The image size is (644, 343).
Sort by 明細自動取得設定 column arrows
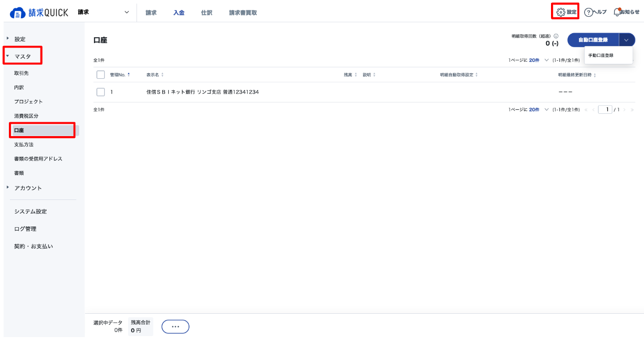click(x=476, y=75)
